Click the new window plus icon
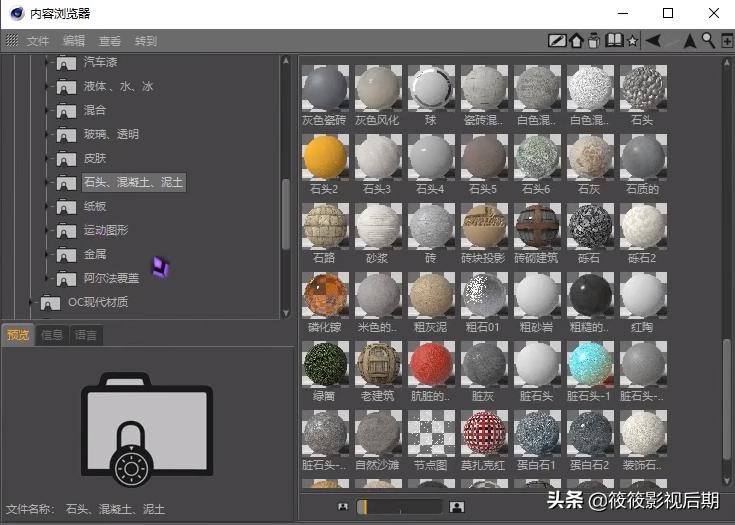735x525 pixels. pyautogui.click(x=727, y=41)
